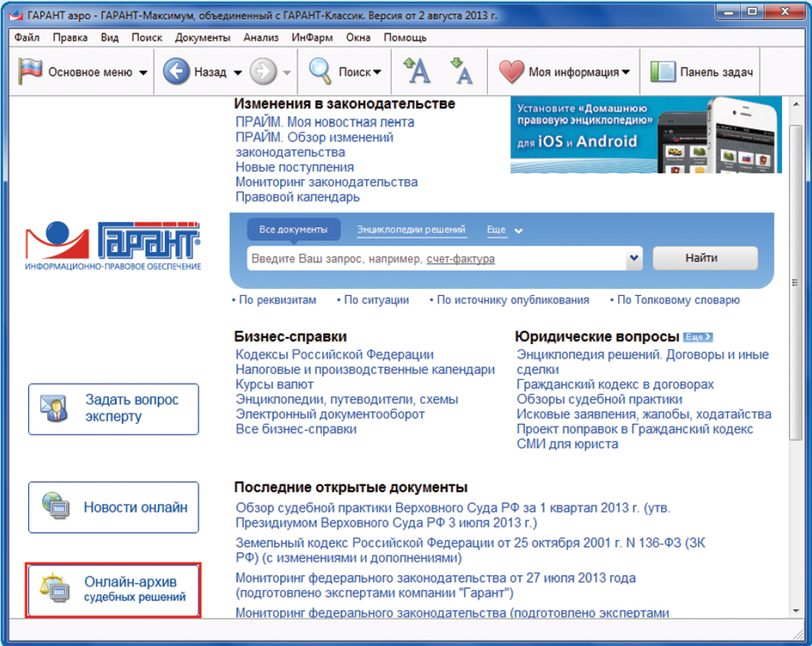Expand the Еще dropdown in search panel

tap(505, 229)
